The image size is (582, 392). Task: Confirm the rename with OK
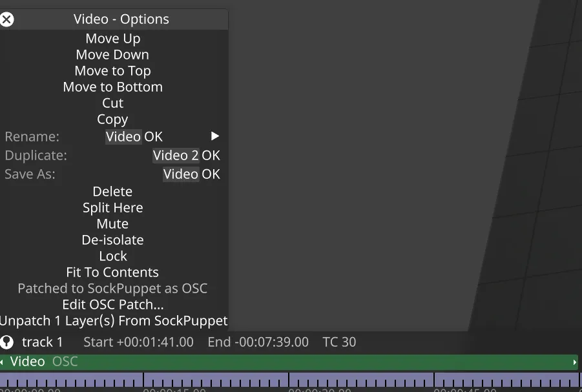152,136
